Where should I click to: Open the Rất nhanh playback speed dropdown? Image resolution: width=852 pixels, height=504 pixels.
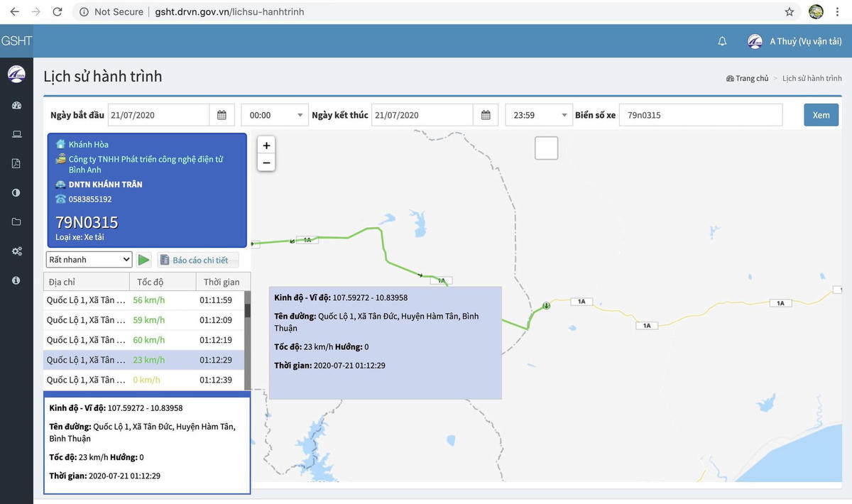point(89,260)
